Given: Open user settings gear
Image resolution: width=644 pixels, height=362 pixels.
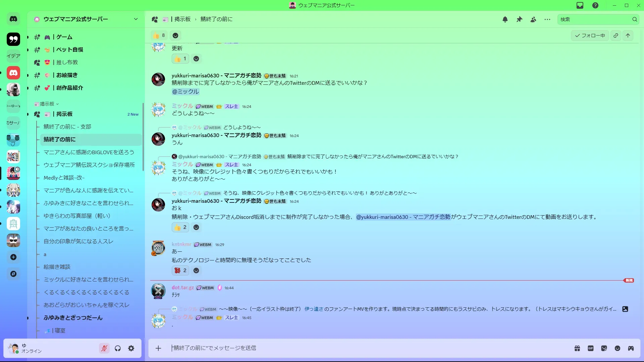Looking at the screenshot, I should click(x=131, y=348).
